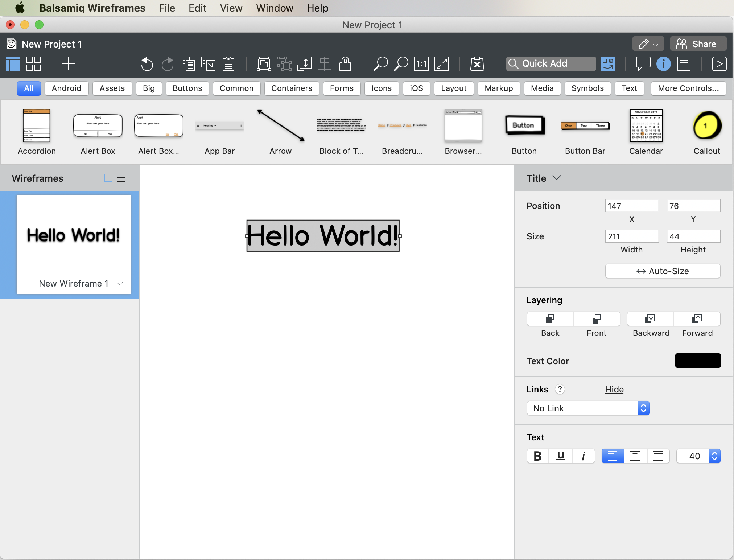Toggle Bold formatting on selected text
Image resolution: width=734 pixels, height=560 pixels.
tap(537, 457)
